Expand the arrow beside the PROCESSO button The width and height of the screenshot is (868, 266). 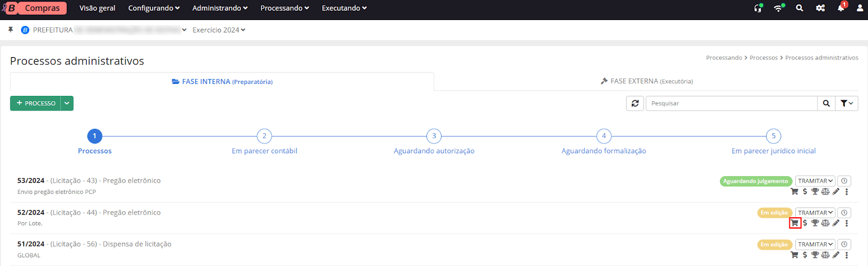click(x=67, y=103)
